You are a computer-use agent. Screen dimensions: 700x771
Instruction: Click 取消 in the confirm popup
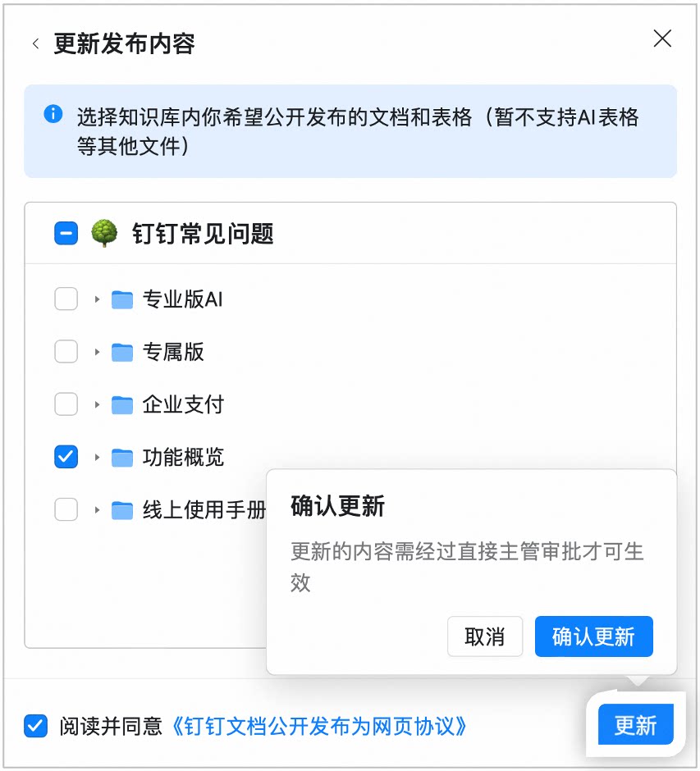(484, 636)
